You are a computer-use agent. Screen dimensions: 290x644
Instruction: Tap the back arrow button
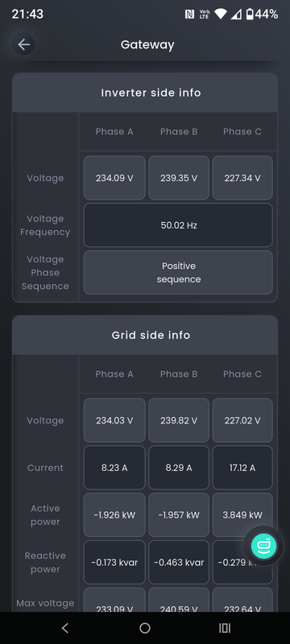coord(24,44)
